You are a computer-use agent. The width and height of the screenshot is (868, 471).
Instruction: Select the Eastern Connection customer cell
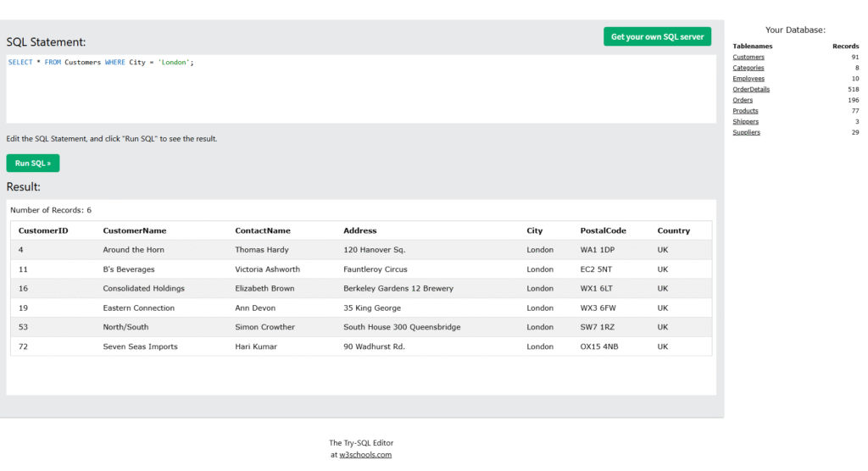(138, 308)
